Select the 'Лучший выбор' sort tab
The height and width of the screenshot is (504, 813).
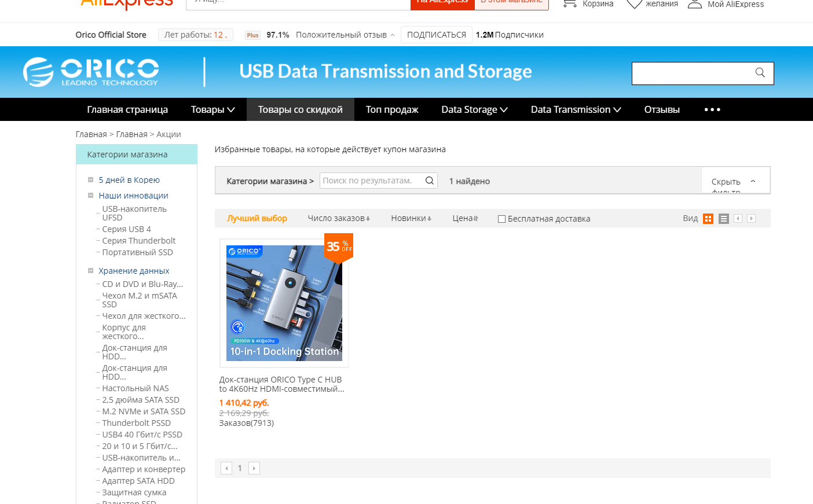pyautogui.click(x=257, y=218)
